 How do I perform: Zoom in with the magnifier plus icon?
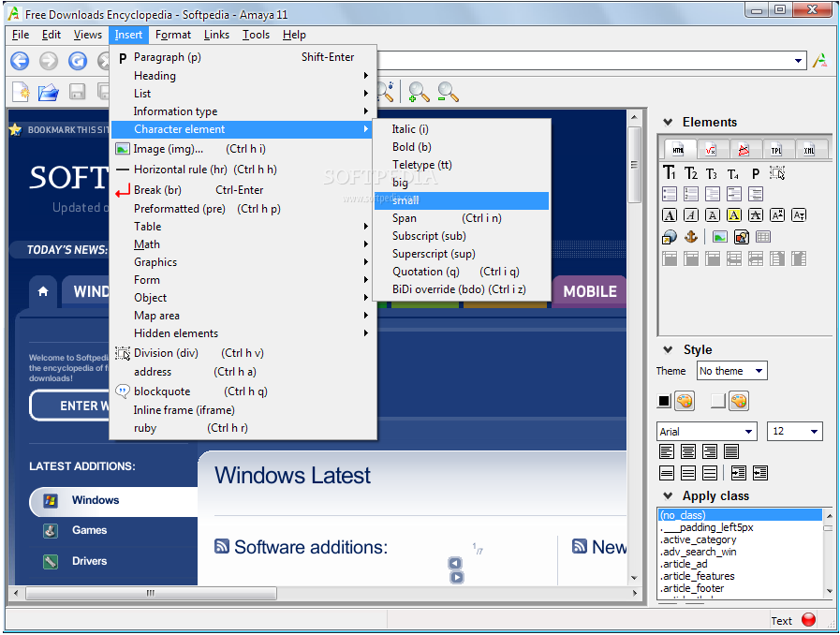pyautogui.click(x=419, y=92)
